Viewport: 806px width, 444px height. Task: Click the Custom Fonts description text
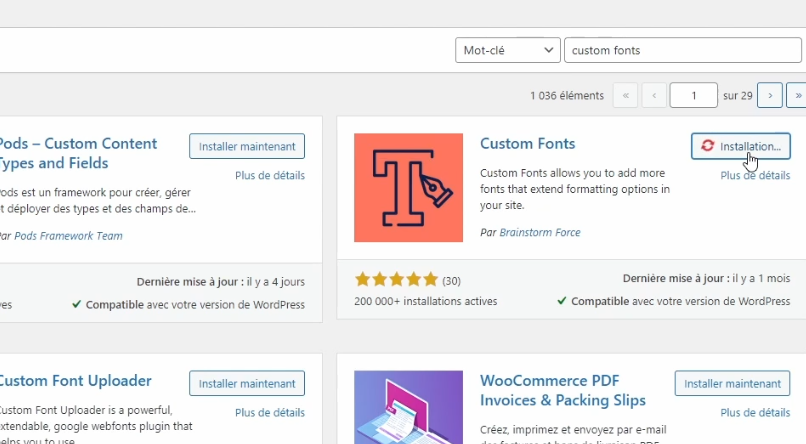click(x=575, y=189)
